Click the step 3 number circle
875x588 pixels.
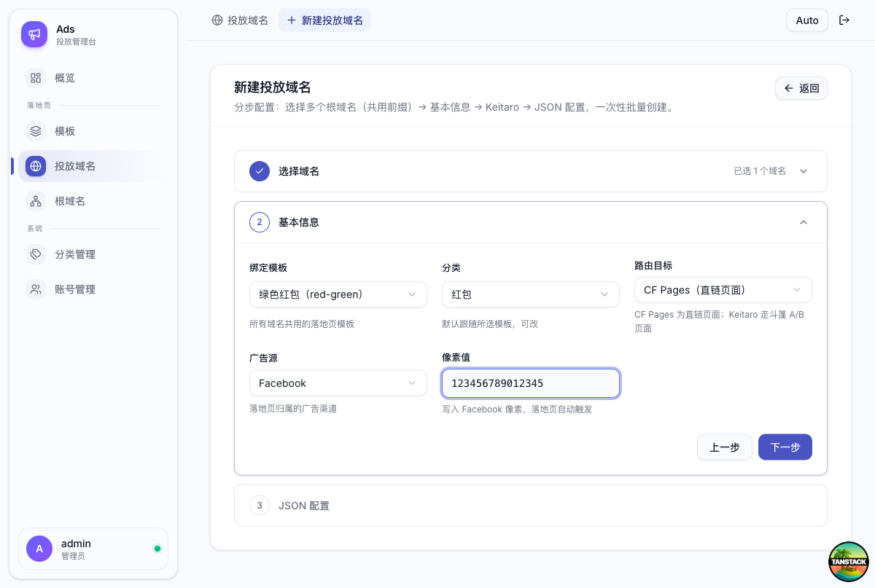coord(260,506)
